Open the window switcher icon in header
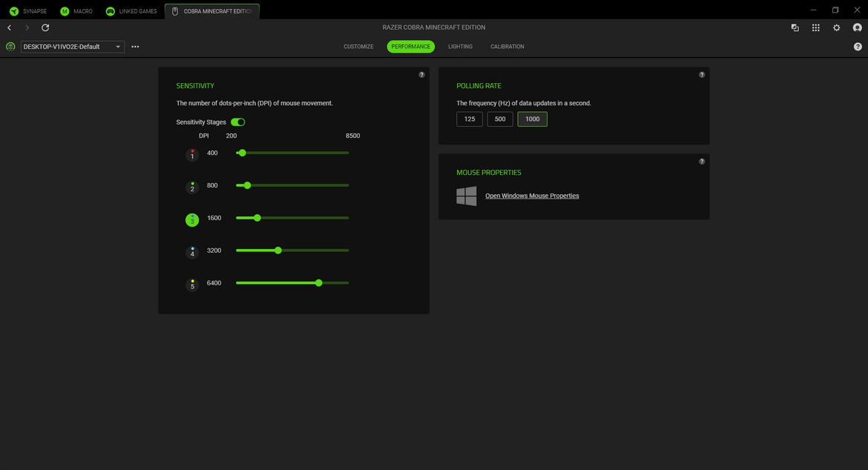868x470 pixels. click(x=795, y=27)
